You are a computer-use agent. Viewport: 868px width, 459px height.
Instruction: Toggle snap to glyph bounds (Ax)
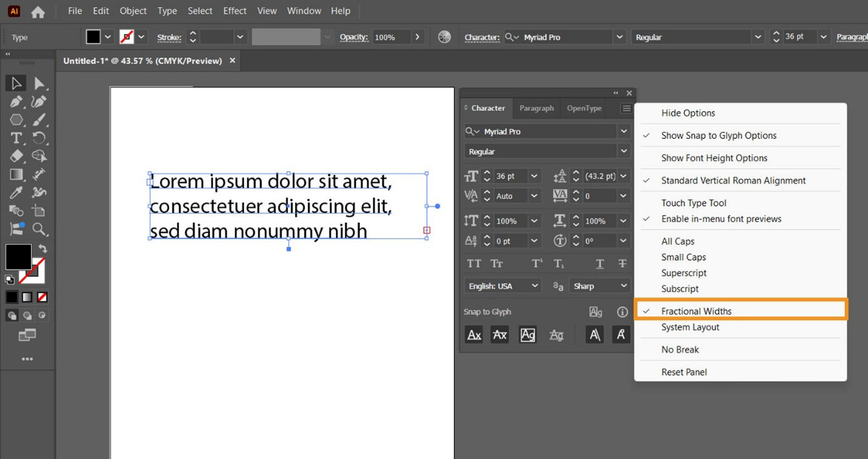473,334
